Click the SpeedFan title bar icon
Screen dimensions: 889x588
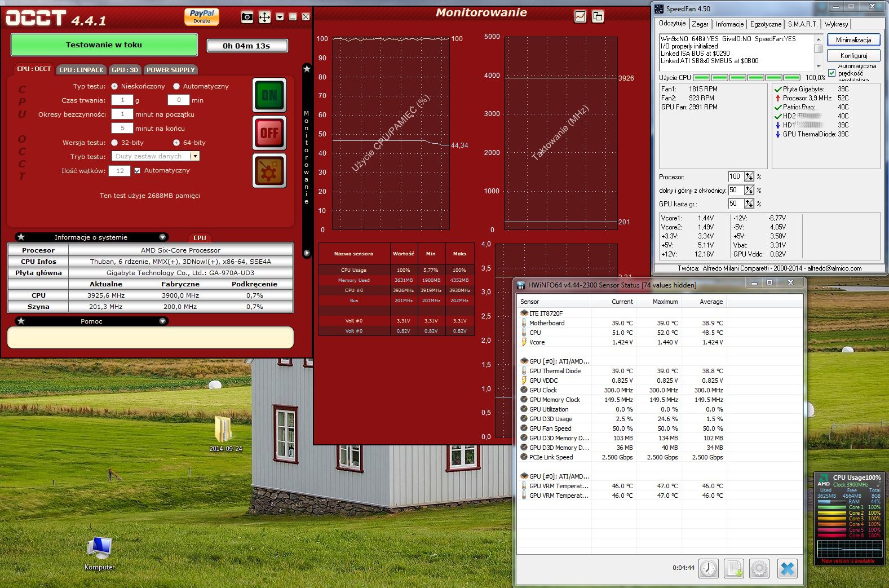coord(659,8)
